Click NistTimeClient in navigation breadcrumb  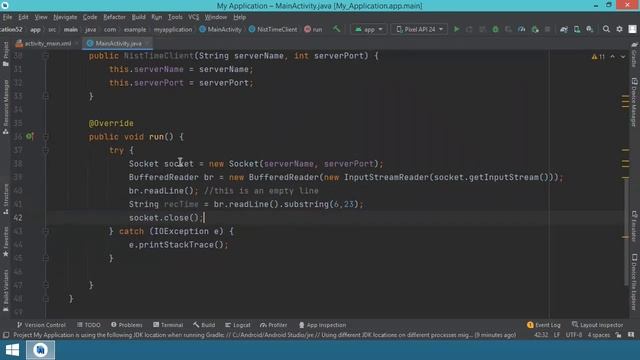click(273, 29)
